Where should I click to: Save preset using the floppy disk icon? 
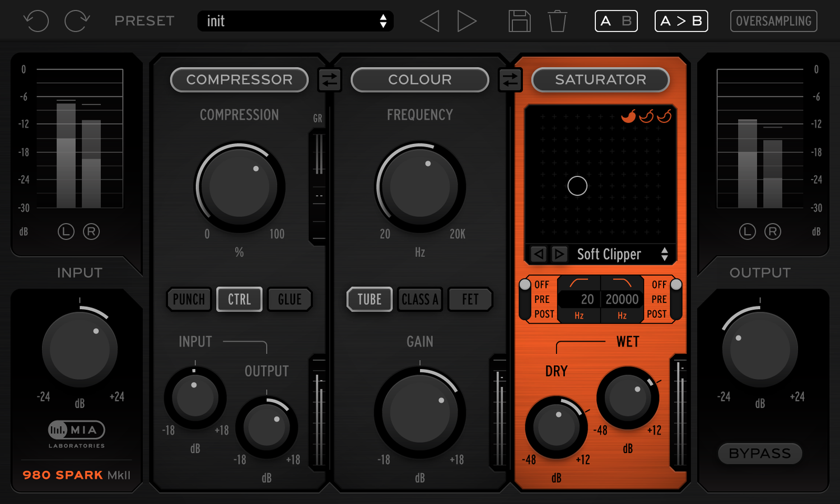tap(519, 21)
